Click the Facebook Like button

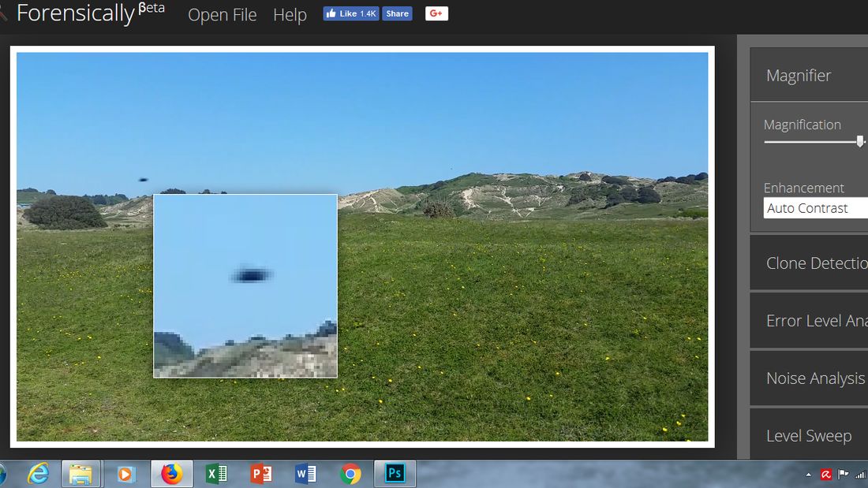[351, 13]
